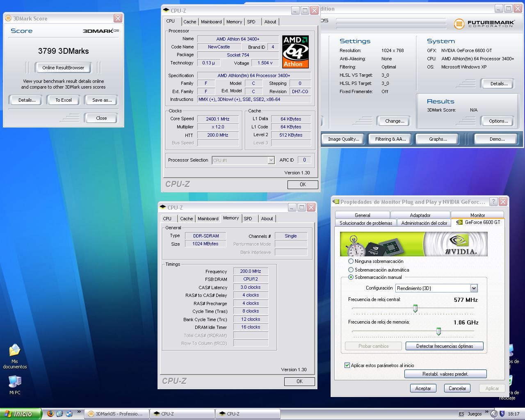
Task: Launch Firefox from the Quick Launch bar
Action: [50, 414]
